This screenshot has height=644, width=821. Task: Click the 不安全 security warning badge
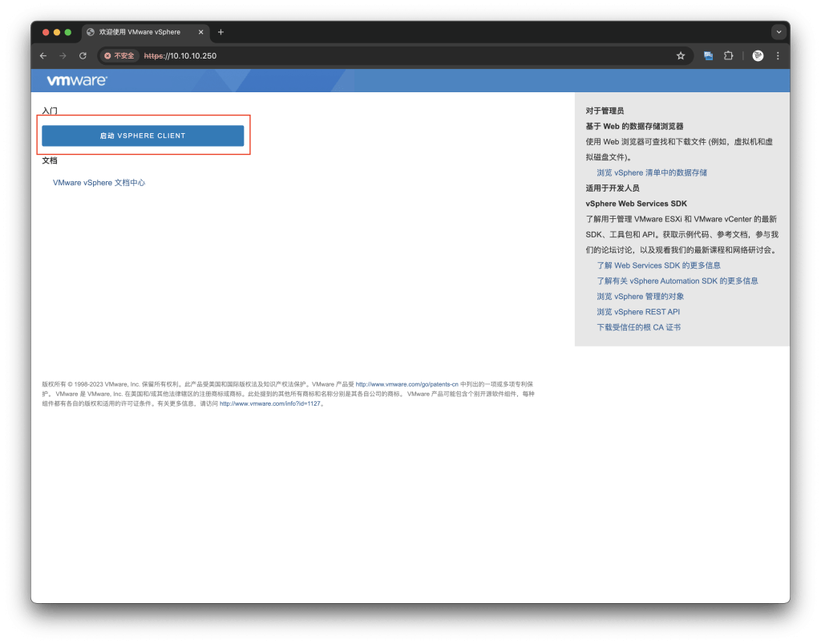click(x=119, y=55)
